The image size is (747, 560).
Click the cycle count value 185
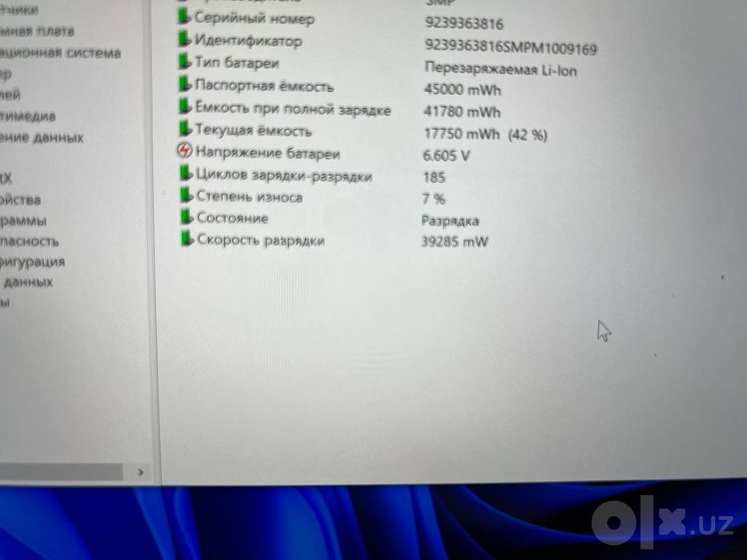[x=434, y=177]
